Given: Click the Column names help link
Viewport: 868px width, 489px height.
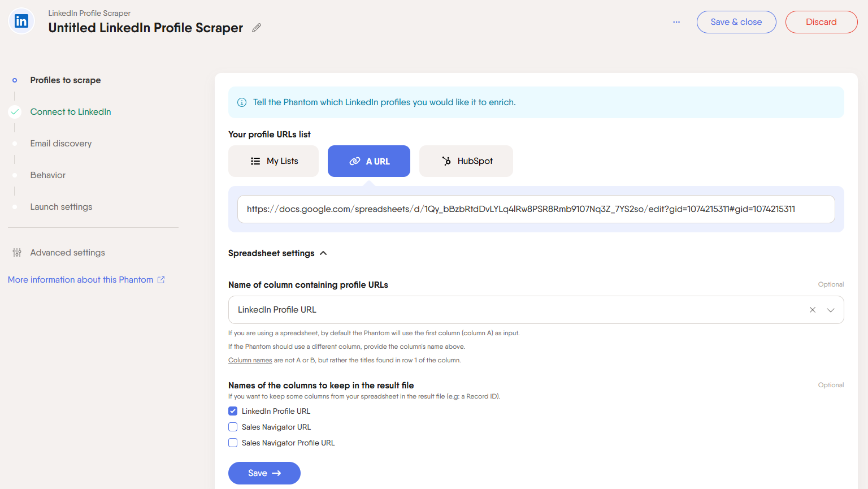Looking at the screenshot, I should [x=250, y=360].
